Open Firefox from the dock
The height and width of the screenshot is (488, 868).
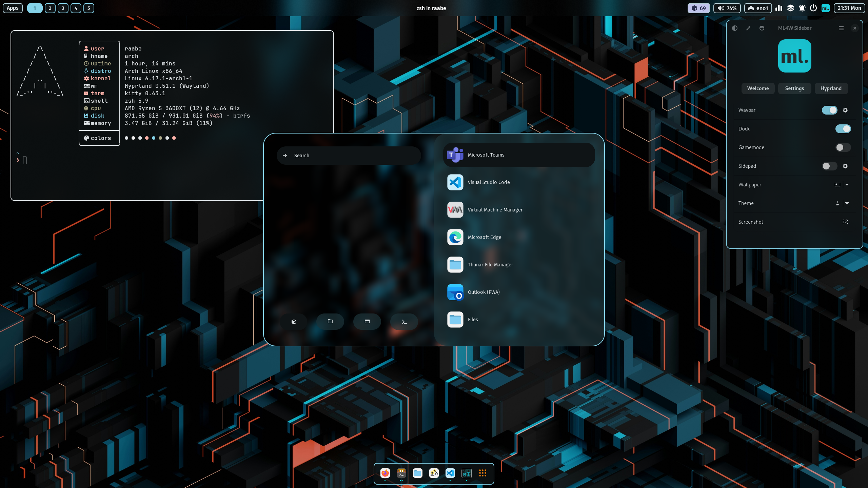[385, 473]
